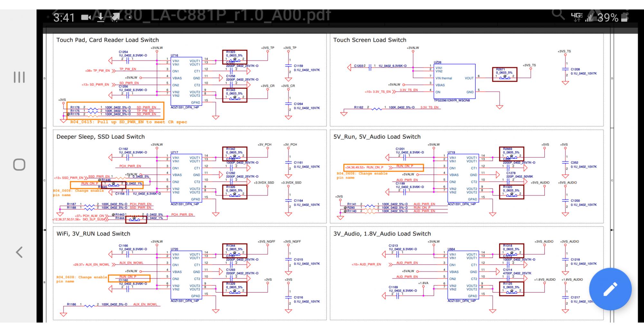Click the TPS22961DNYR_WSON8 part number
644x332 pixels.
[452, 100]
